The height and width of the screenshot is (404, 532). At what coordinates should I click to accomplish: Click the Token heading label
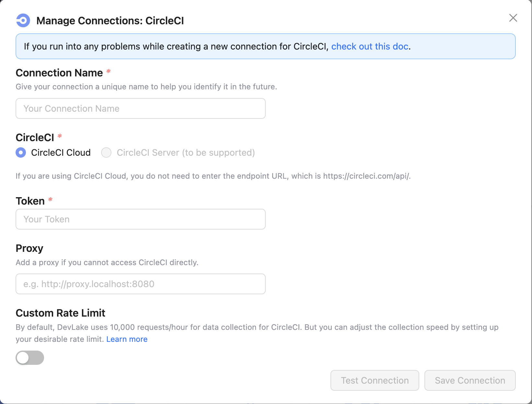pyautogui.click(x=30, y=201)
